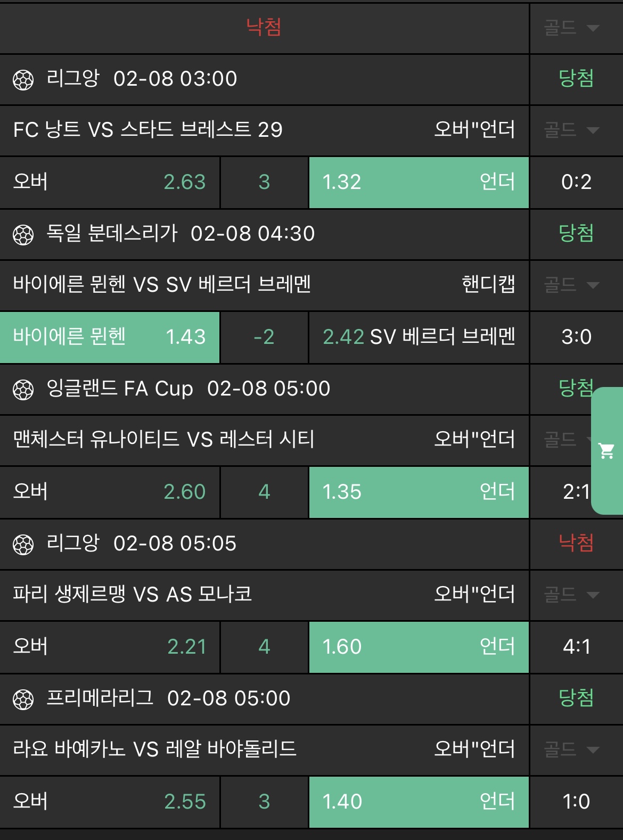Open the shopping cart icon
The height and width of the screenshot is (840, 623).
pos(606,451)
